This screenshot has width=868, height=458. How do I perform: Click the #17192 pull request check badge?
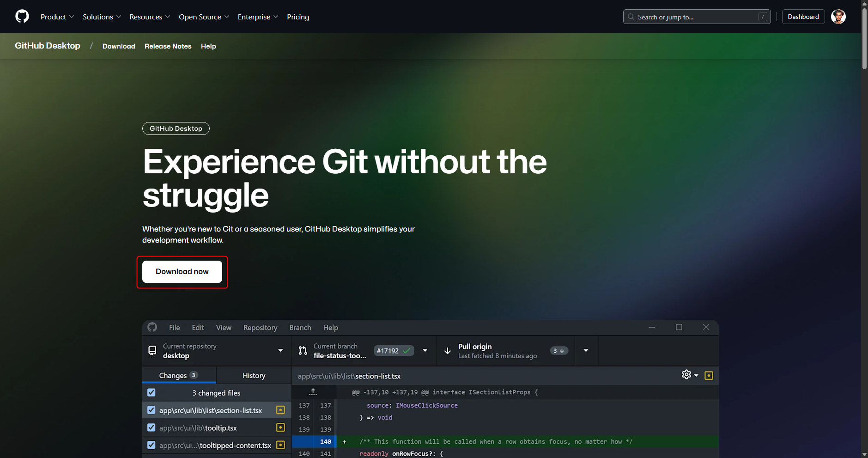point(394,351)
